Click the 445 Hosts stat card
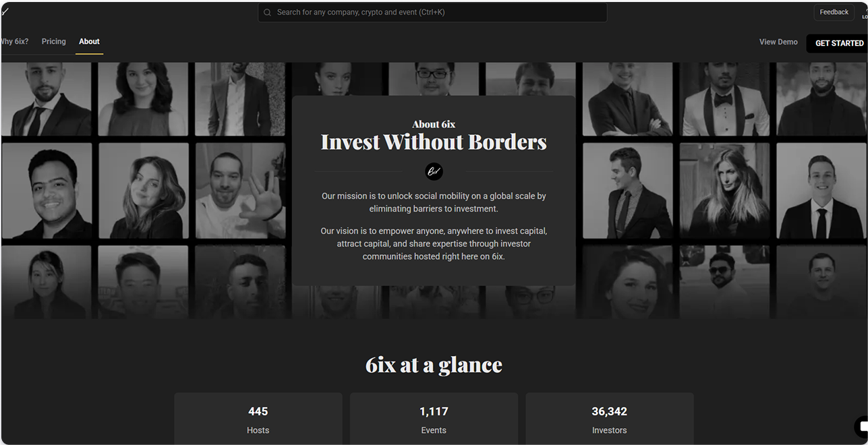Screen dimensions: 868x445 [x=258, y=419]
